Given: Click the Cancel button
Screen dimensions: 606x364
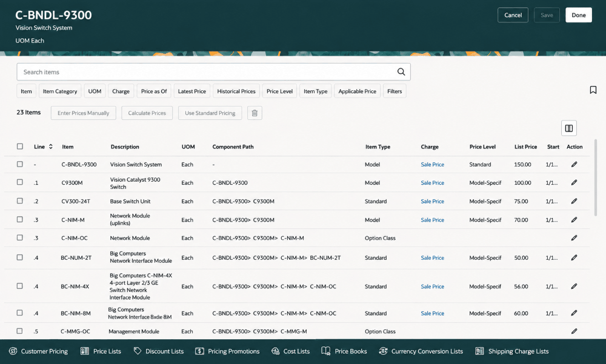Looking at the screenshot, I should click(513, 15).
